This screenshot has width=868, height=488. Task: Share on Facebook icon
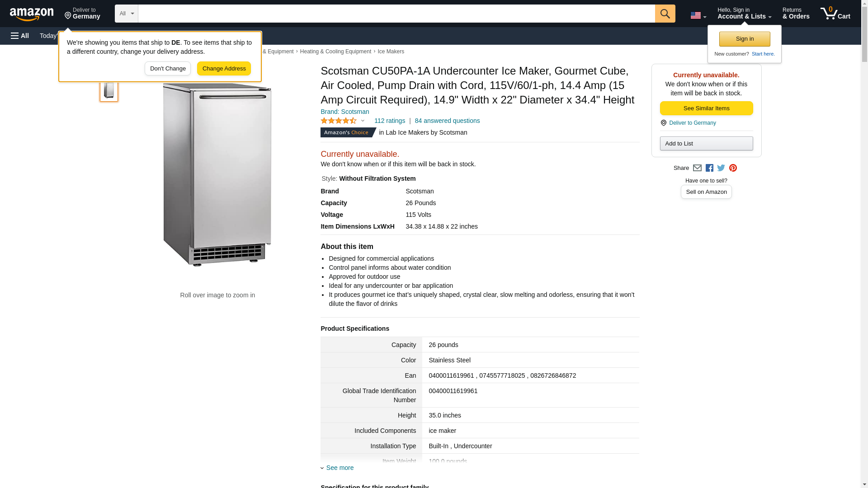tap(709, 168)
